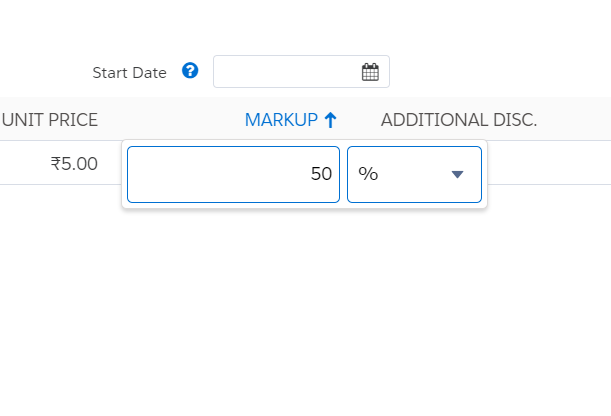Focus the Start Date input field

coord(286,72)
